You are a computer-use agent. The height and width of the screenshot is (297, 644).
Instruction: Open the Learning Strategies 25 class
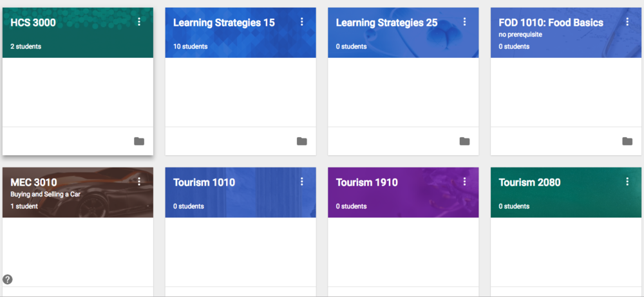pos(386,23)
